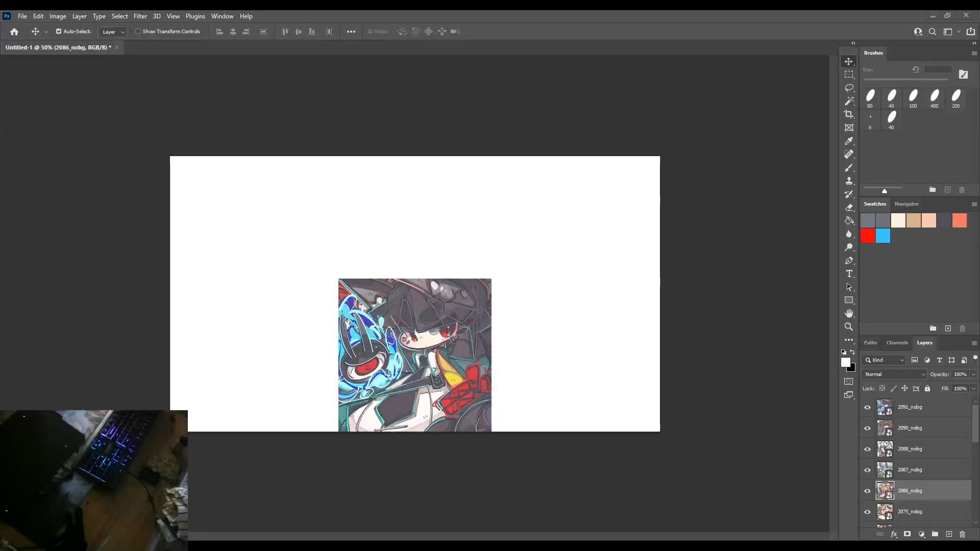980x551 pixels.
Task: Select the Move tool in toolbar
Action: click(x=849, y=61)
